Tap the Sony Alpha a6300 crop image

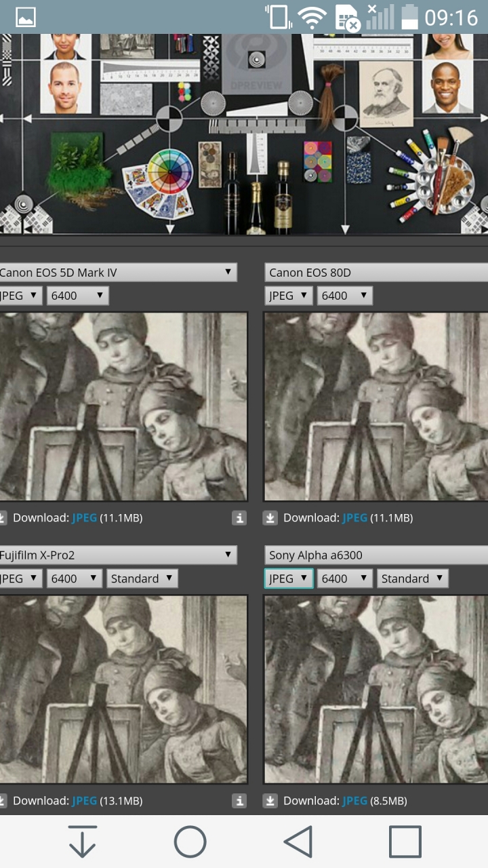tap(376, 689)
